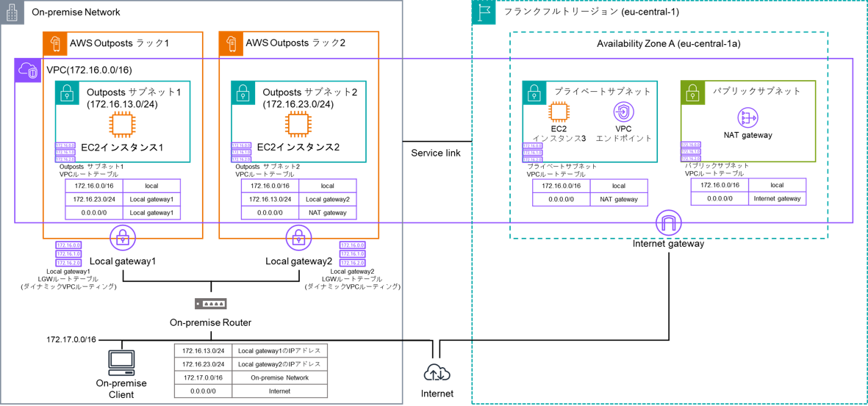Click the On-premise Router icon
868x406 pixels.
click(211, 304)
